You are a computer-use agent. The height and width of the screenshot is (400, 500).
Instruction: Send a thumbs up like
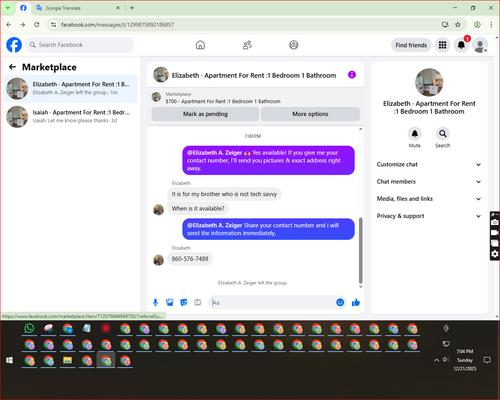point(356,302)
